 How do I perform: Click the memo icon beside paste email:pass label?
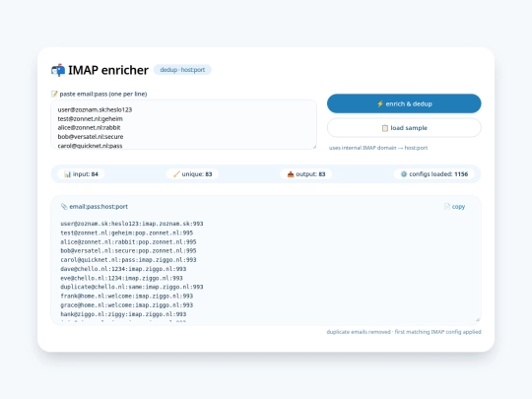pyautogui.click(x=54, y=94)
